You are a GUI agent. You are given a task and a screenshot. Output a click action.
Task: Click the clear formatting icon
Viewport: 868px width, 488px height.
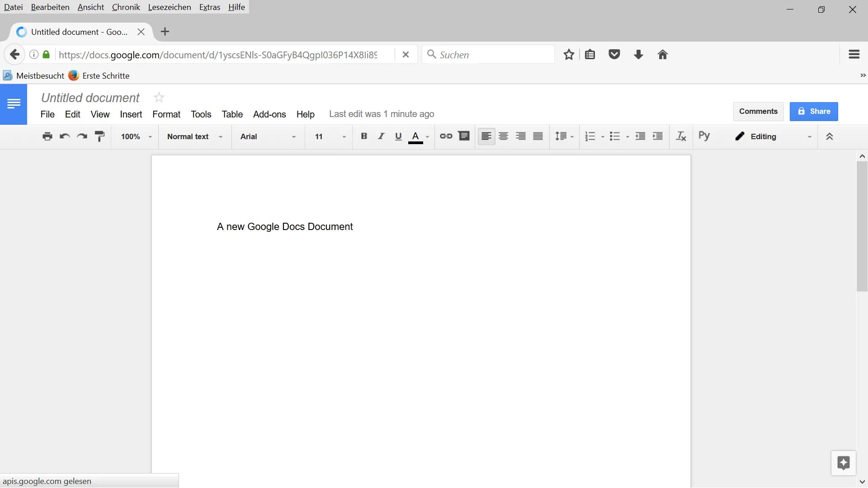(680, 136)
